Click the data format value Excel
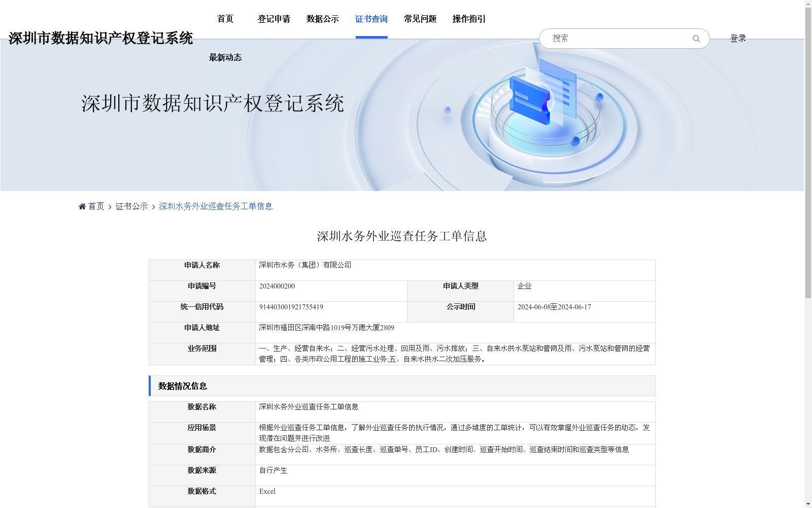 tap(267, 491)
